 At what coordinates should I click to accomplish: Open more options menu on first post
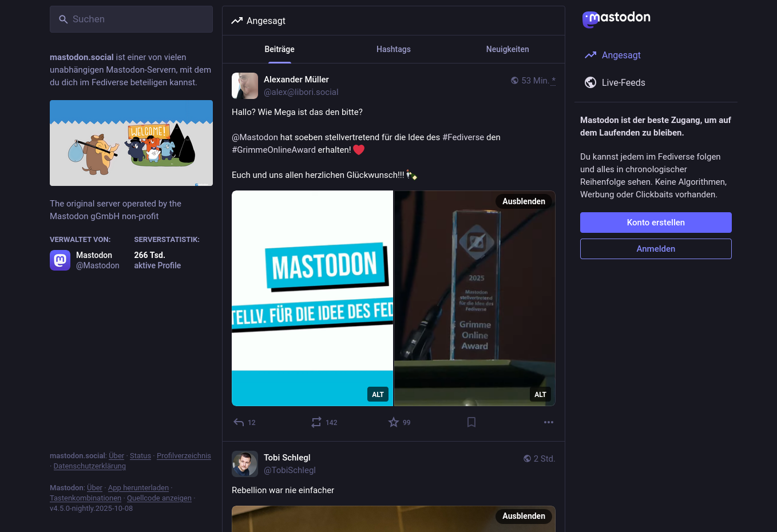click(x=548, y=422)
